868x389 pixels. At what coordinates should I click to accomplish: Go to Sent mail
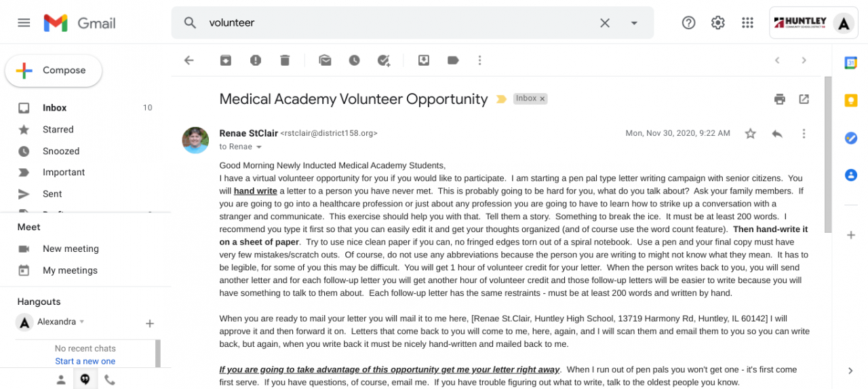tap(52, 193)
